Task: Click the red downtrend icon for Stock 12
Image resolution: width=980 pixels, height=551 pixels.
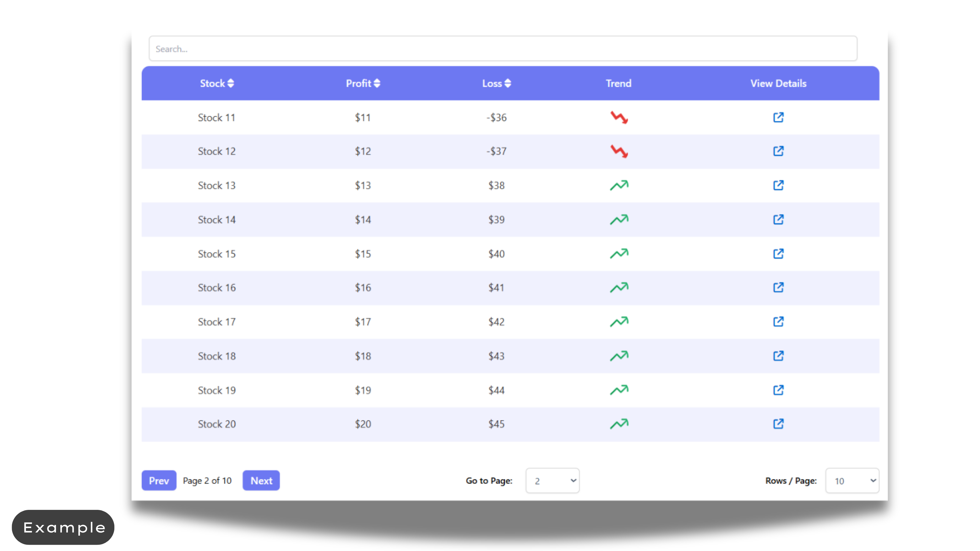Action: (619, 151)
